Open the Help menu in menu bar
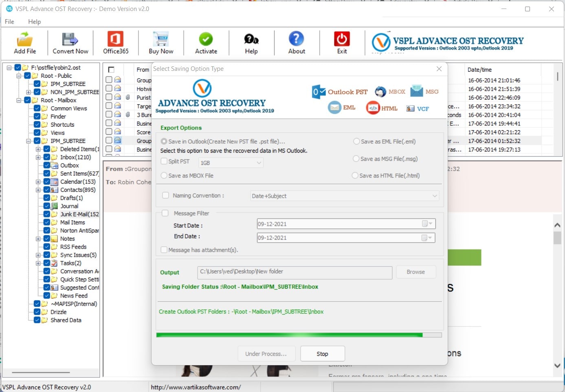Image resolution: width=565 pixels, height=392 pixels. pyautogui.click(x=34, y=22)
